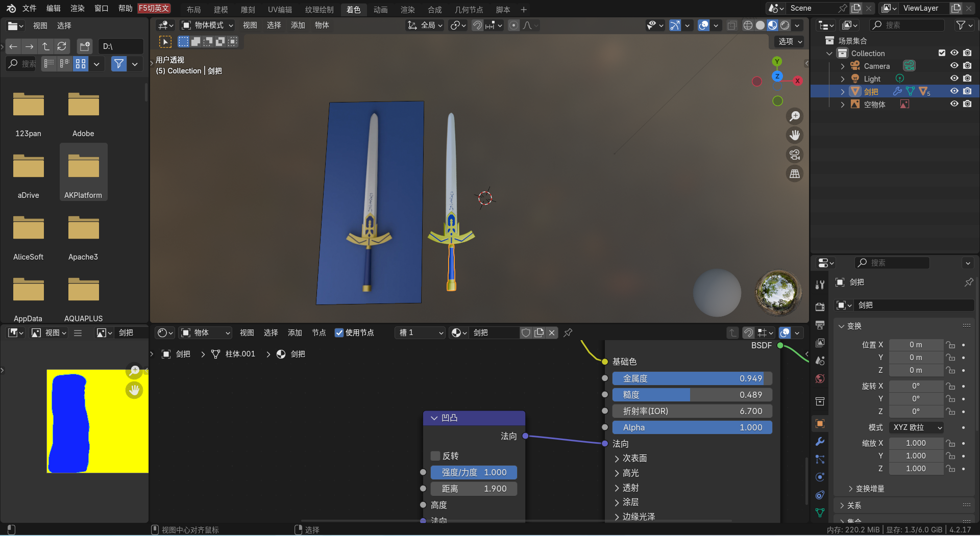Open Modifier properties with the wrench icon
The height and width of the screenshot is (536, 980).
point(820,441)
